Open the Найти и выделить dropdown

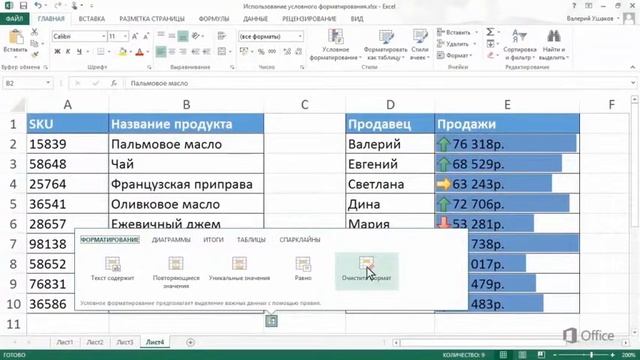click(553, 45)
